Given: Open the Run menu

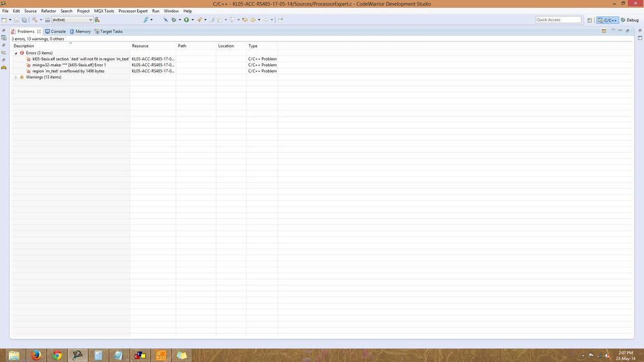Looking at the screenshot, I should coord(155,11).
